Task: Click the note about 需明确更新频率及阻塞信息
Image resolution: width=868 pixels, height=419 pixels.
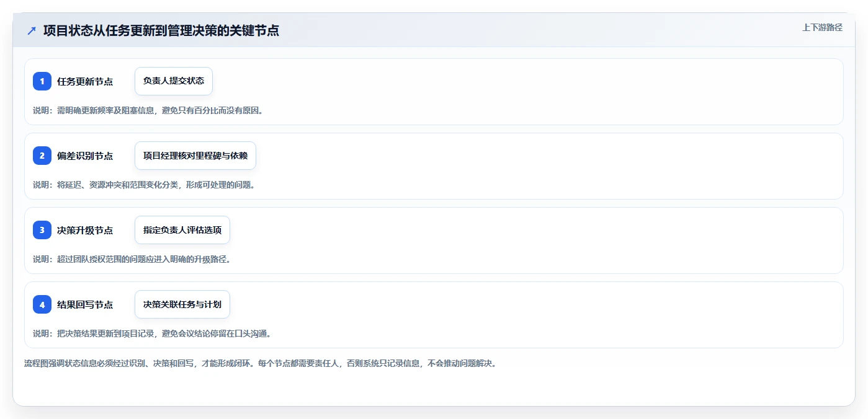Action: 148,110
